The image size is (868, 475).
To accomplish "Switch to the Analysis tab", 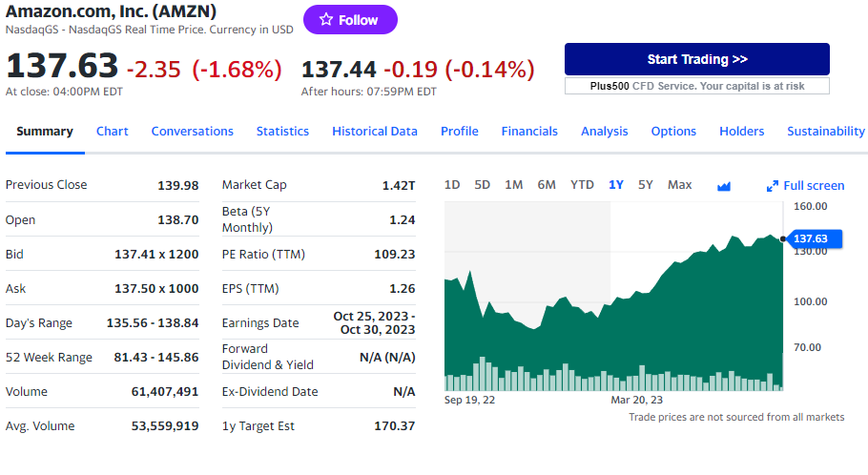I will (x=605, y=132).
